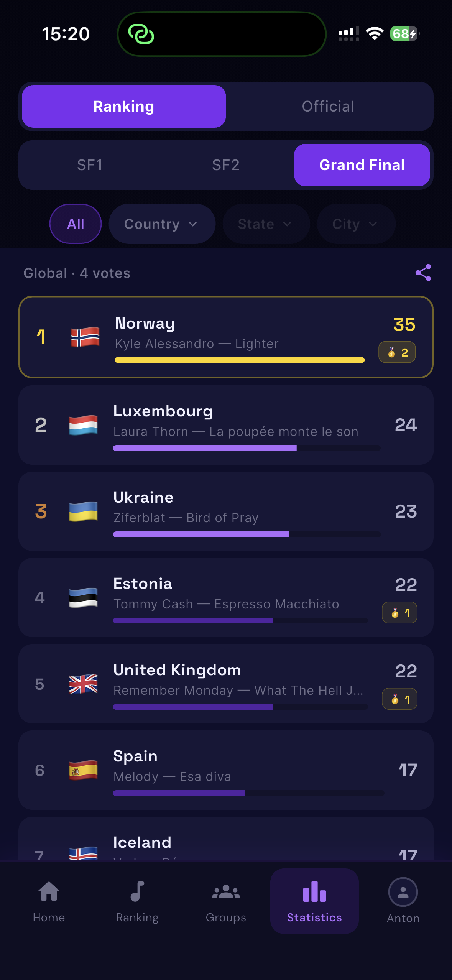Image resolution: width=452 pixels, height=980 pixels.
Task: Switch to the SF2 tab
Action: tap(226, 165)
